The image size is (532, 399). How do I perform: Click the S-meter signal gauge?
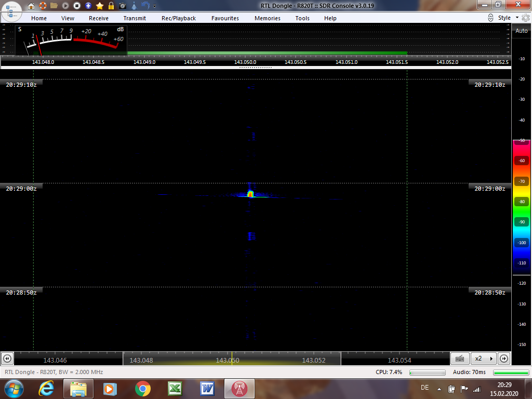tap(71, 40)
